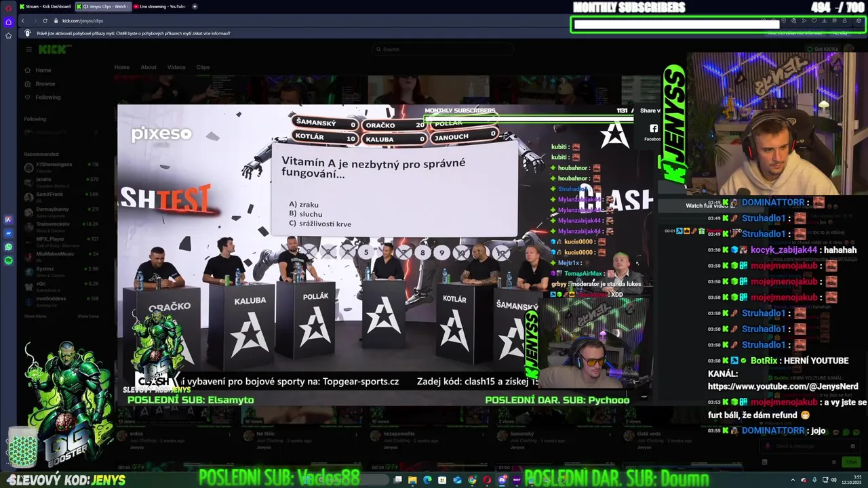Viewport: 868px width, 488px height.
Task: Show hidden system tray icons
Action: click(791, 480)
